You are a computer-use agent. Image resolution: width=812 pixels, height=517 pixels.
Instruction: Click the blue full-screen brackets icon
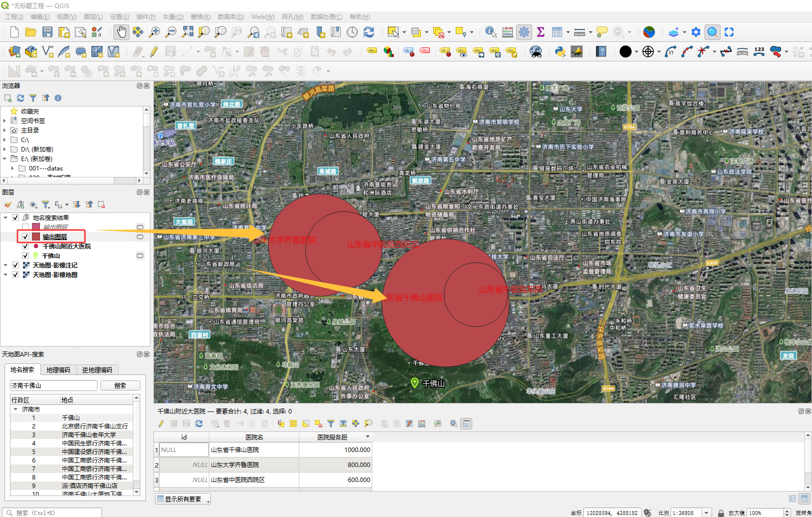[729, 32]
